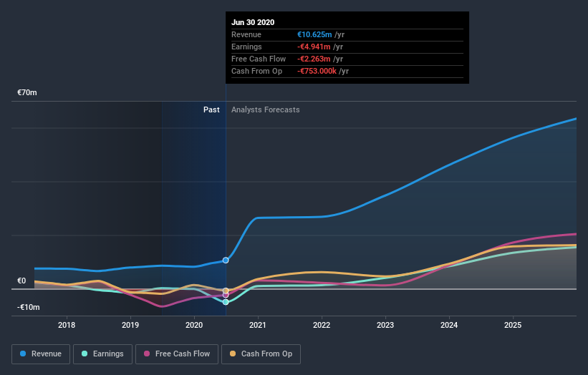Click the €10.625m revenue value

[x=314, y=34]
